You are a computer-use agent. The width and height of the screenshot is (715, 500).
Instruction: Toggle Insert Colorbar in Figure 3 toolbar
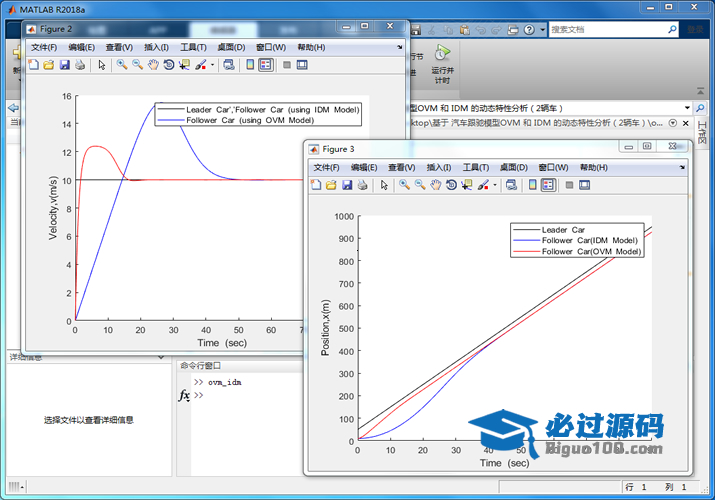(533, 185)
